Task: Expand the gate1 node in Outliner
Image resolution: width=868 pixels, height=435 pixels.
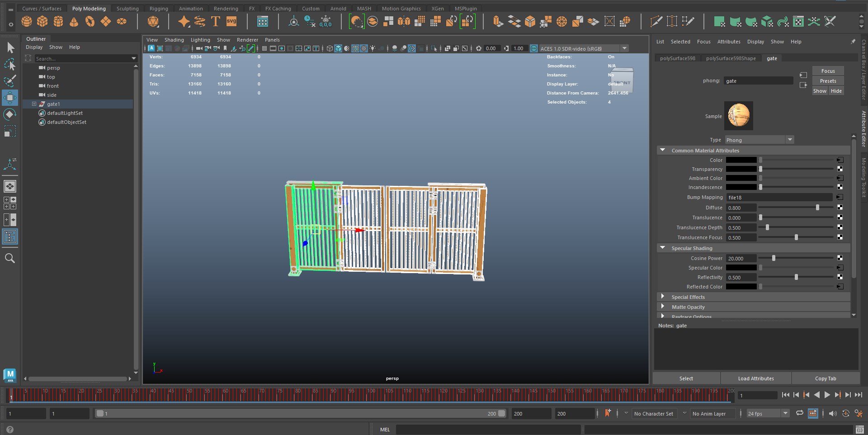Action: [x=34, y=104]
